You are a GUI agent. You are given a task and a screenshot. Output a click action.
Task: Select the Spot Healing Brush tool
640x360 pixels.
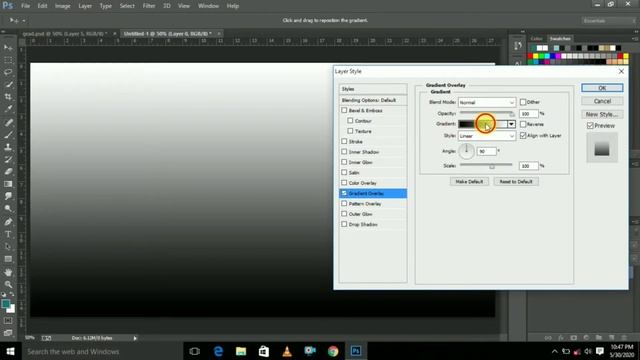pos(8,122)
